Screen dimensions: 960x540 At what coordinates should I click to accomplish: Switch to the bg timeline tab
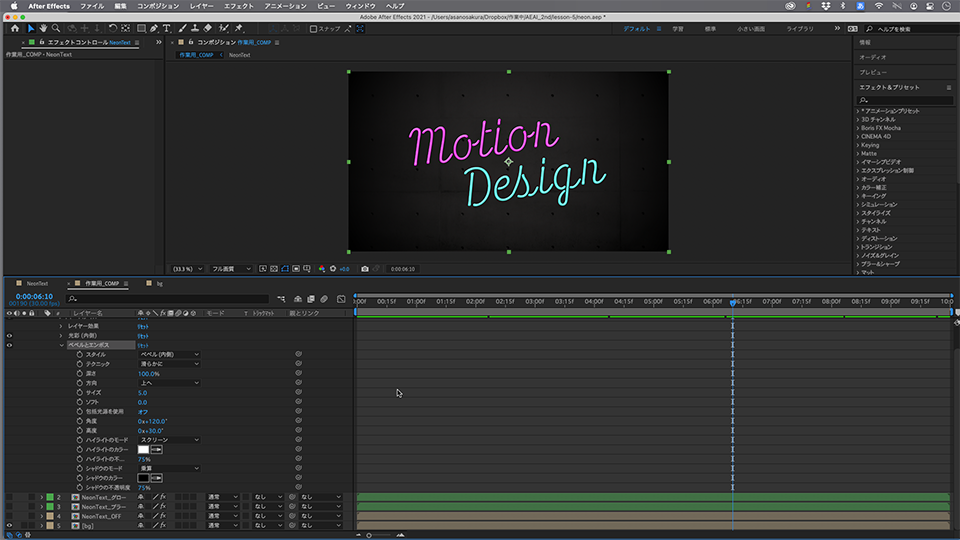click(159, 283)
